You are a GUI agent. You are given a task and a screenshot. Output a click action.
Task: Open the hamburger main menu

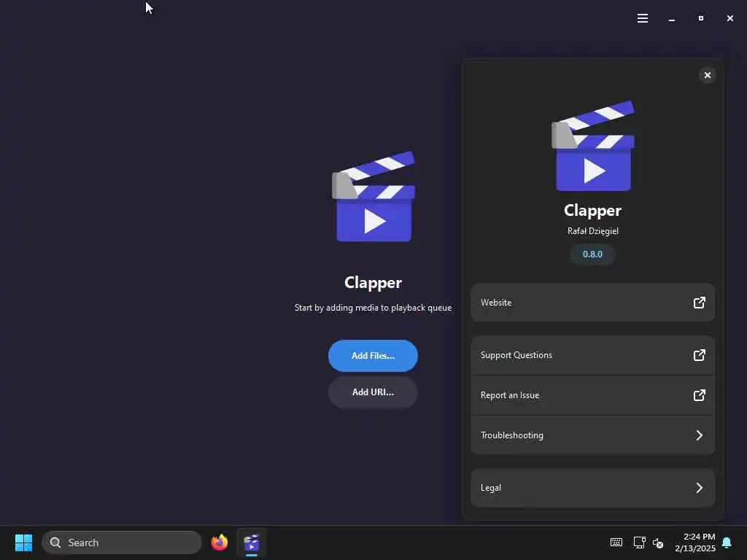642,18
